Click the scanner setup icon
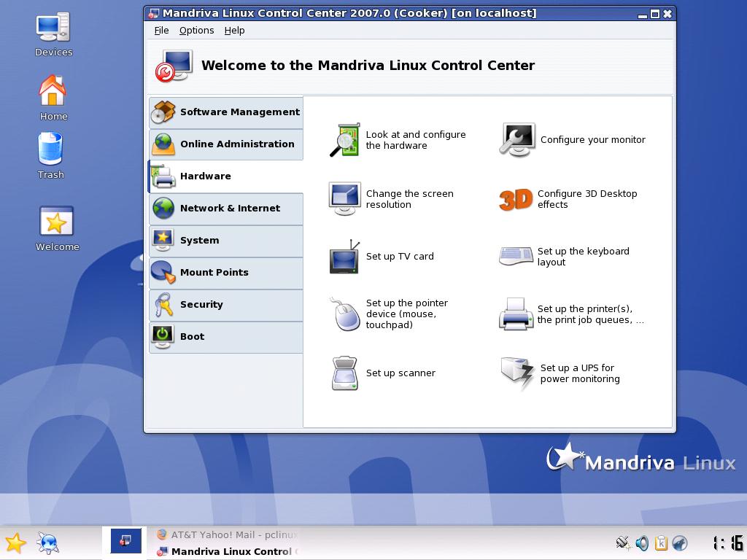Screen dimensions: 747x560 344,373
